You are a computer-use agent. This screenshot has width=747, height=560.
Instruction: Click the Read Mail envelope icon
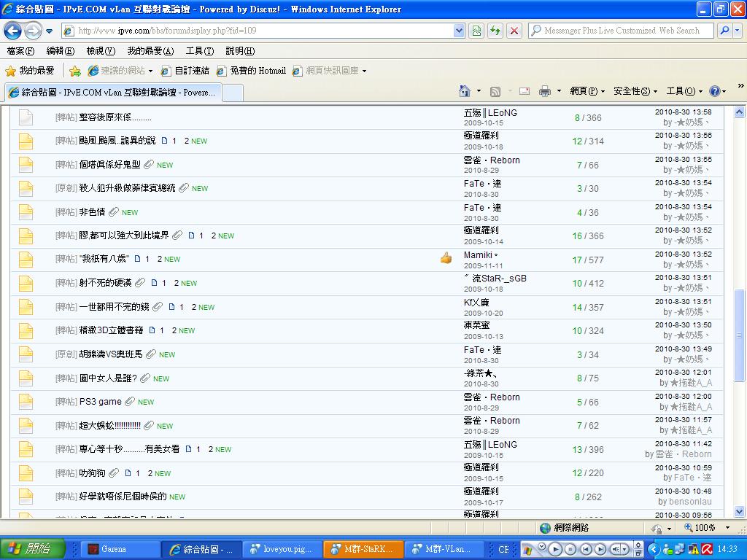524,91
